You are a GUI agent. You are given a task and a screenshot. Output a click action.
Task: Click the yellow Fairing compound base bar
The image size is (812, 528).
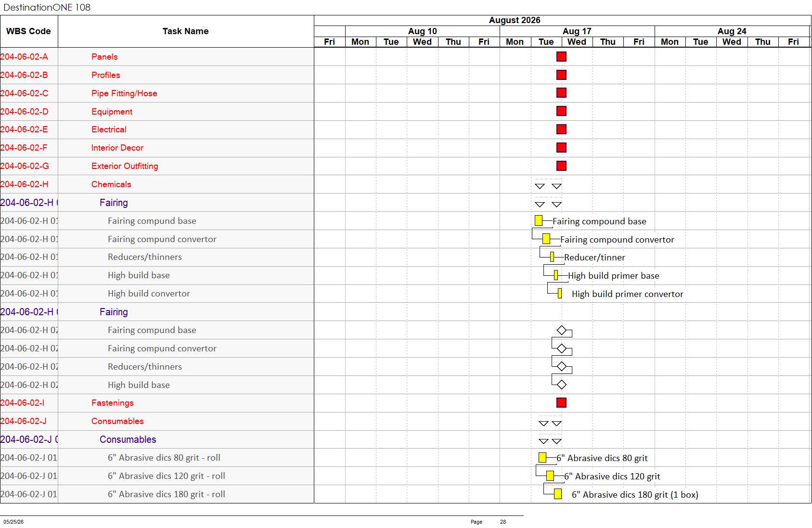[539, 220]
